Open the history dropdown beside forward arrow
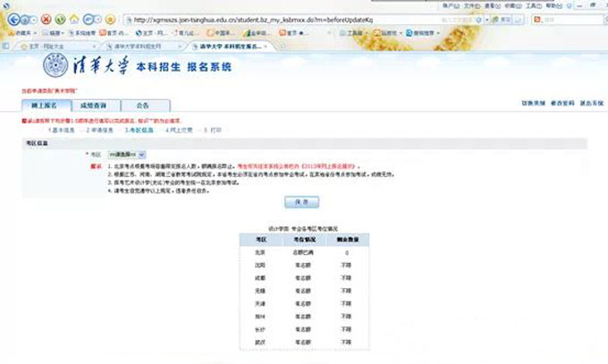The image size is (608, 364). pyautogui.click(x=34, y=20)
